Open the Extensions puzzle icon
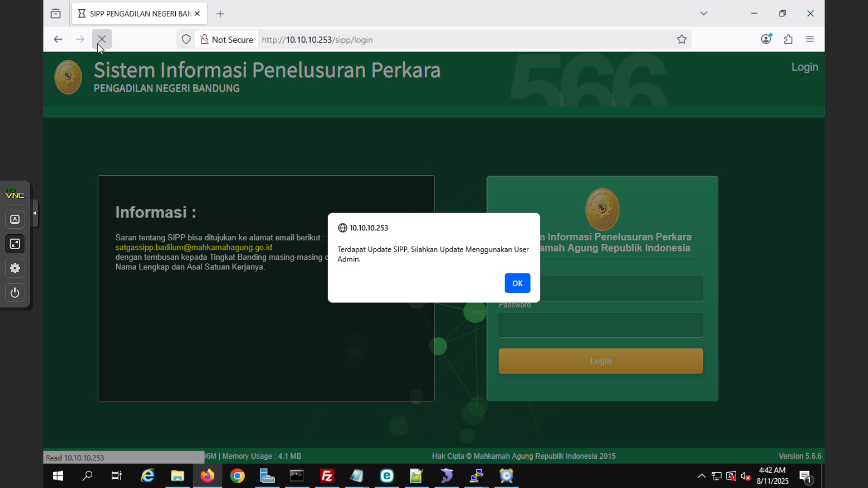This screenshot has width=868, height=488. 788,39
